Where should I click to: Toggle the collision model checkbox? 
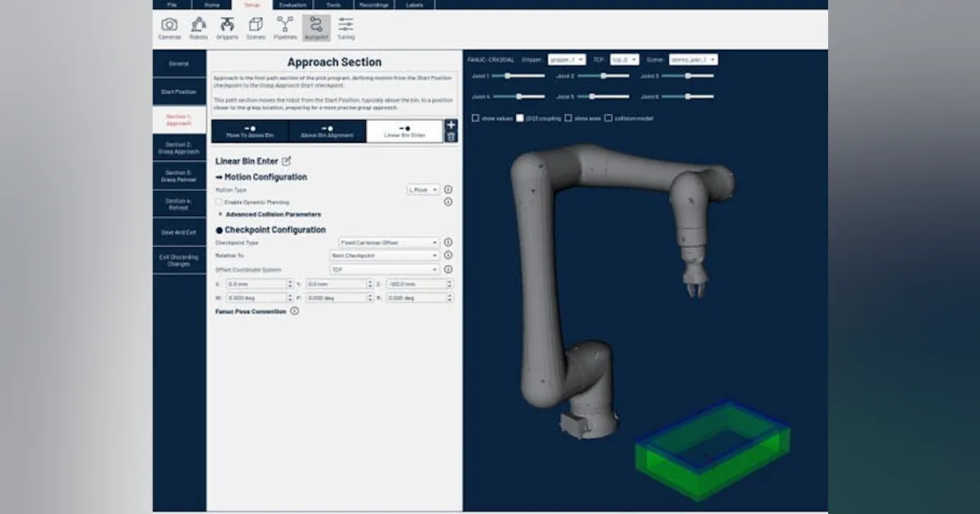tap(608, 118)
